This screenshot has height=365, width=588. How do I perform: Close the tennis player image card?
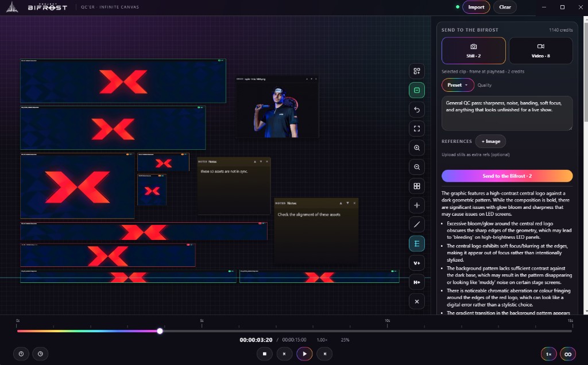point(316,79)
